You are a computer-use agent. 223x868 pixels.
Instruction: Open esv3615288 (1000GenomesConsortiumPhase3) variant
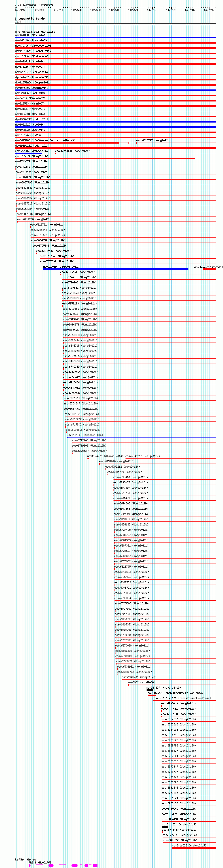(x=45, y=141)
